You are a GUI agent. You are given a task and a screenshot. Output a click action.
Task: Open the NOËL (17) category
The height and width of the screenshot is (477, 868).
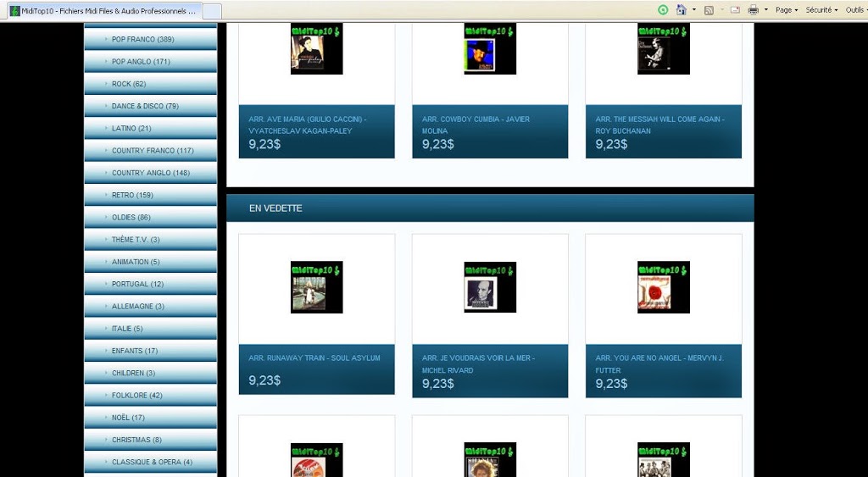[x=151, y=417]
